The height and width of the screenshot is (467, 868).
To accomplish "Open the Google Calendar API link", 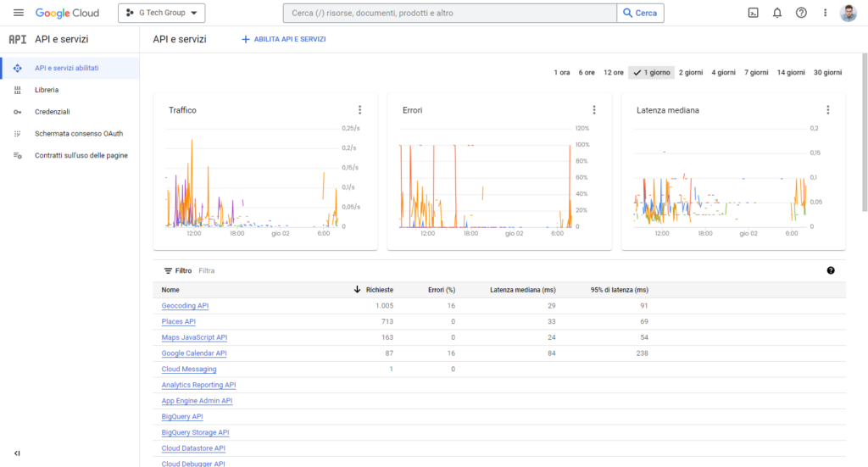I will click(x=194, y=353).
